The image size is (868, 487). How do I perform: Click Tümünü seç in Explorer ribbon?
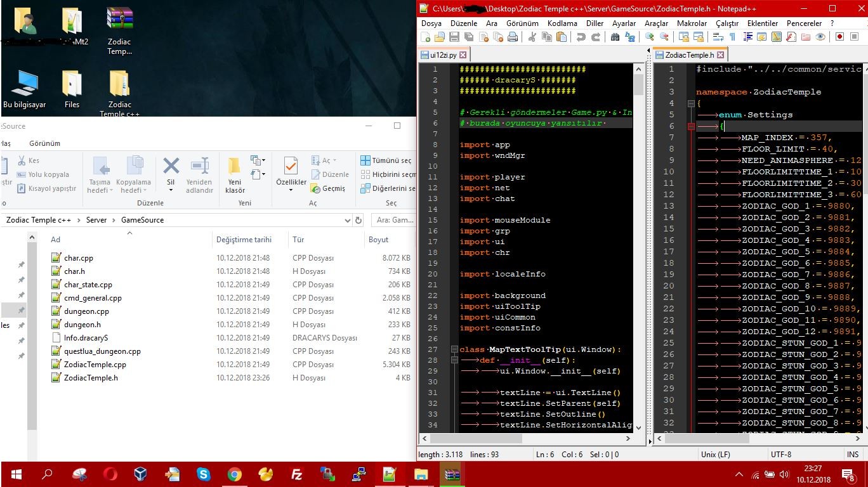pyautogui.click(x=386, y=160)
